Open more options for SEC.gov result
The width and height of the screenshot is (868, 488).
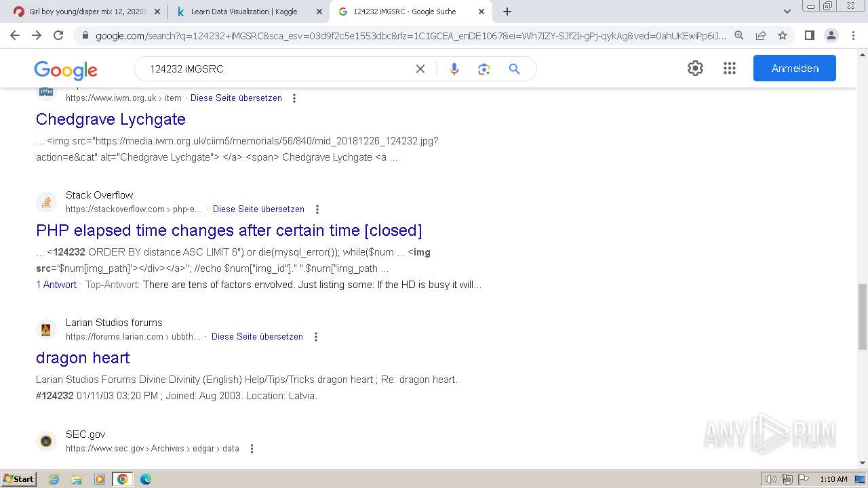(252, 449)
